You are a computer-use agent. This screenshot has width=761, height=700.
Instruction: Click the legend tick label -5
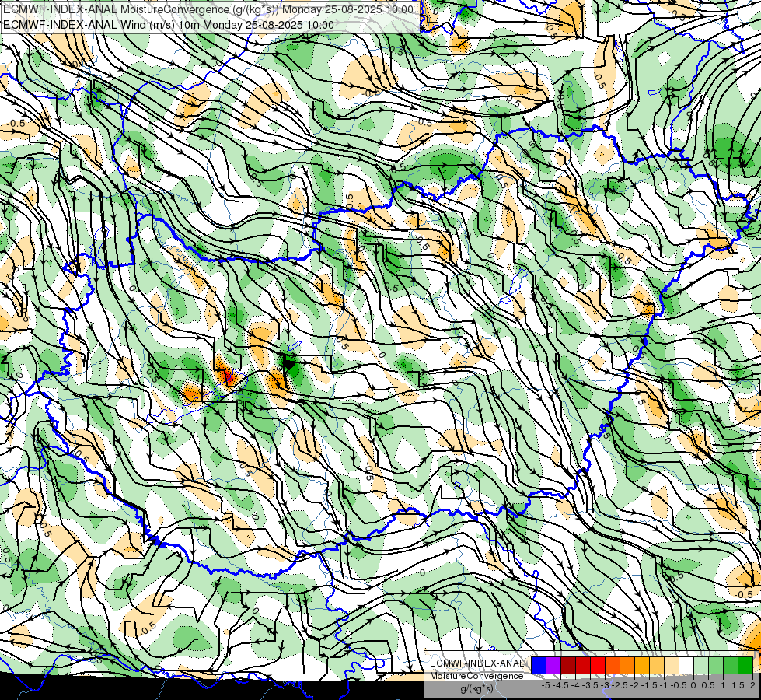[546, 685]
